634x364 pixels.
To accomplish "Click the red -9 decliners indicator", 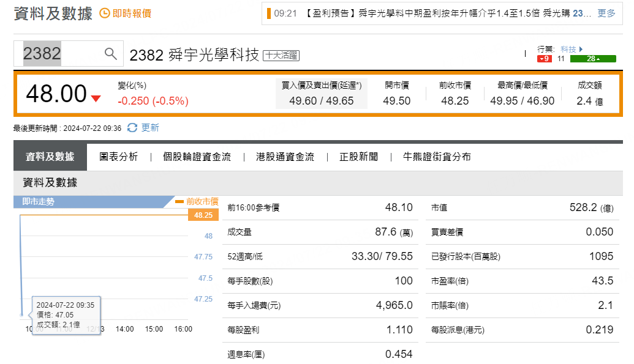I will [x=544, y=59].
